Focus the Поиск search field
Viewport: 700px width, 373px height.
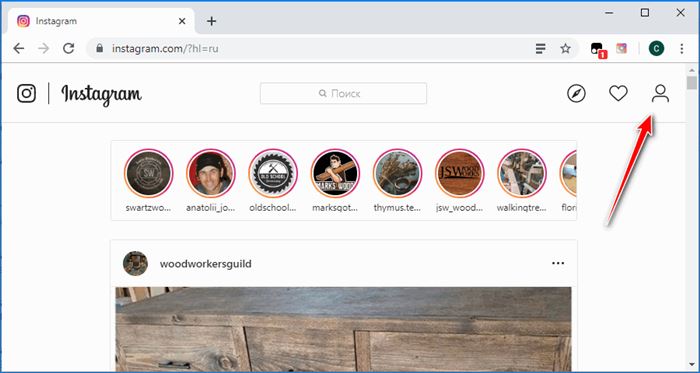pyautogui.click(x=343, y=93)
